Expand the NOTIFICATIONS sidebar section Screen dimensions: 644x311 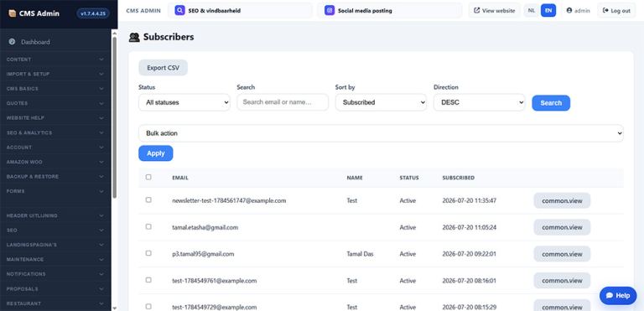[55, 274]
